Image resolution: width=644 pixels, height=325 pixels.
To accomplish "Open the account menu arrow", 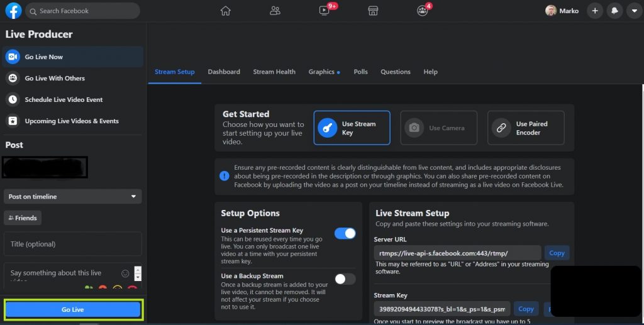I will 634,11.
